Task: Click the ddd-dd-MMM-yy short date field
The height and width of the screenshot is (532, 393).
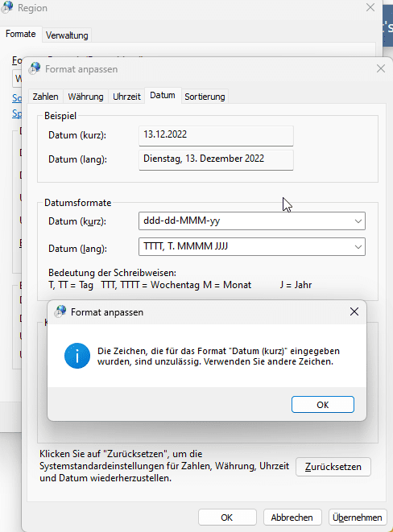Action: pos(252,221)
